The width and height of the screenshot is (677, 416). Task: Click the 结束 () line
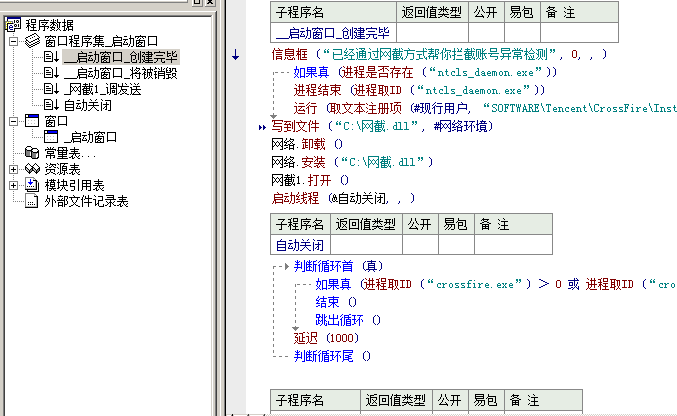336,302
